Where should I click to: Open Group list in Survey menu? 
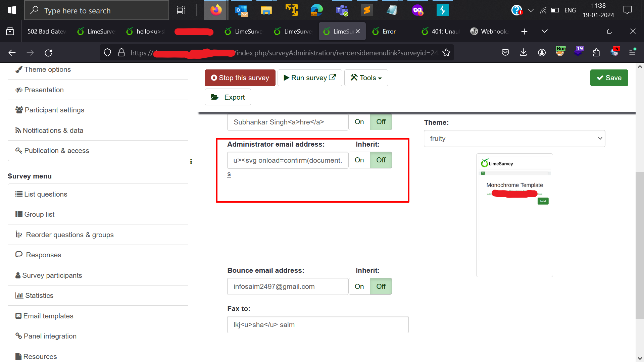click(x=98, y=214)
